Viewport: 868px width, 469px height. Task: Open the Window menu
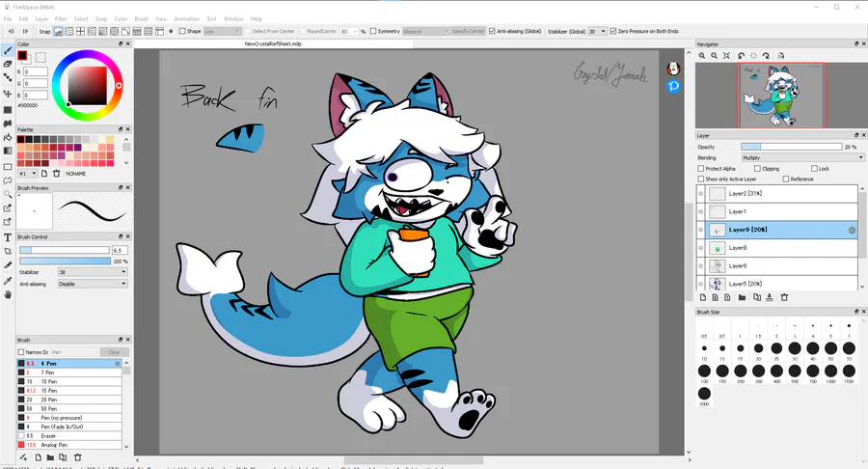(233, 19)
